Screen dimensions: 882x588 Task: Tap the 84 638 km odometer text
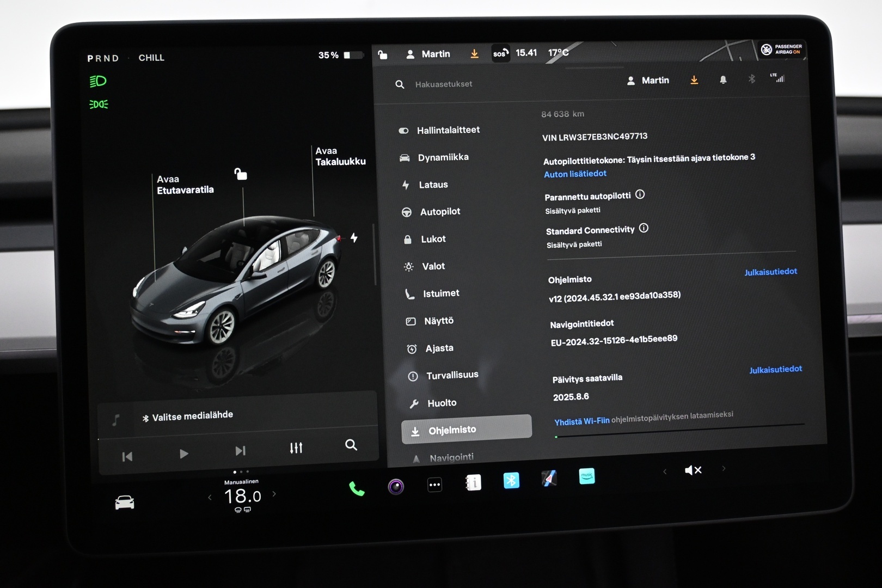tap(562, 114)
